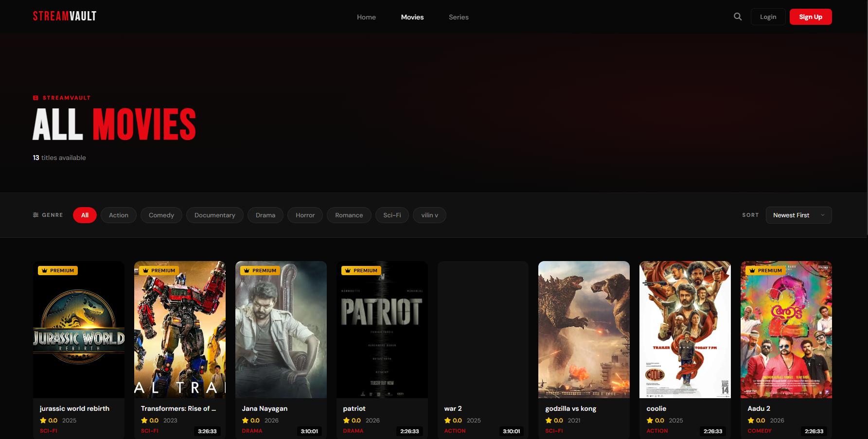
Task: Go to the Series tab
Action: click(x=458, y=17)
